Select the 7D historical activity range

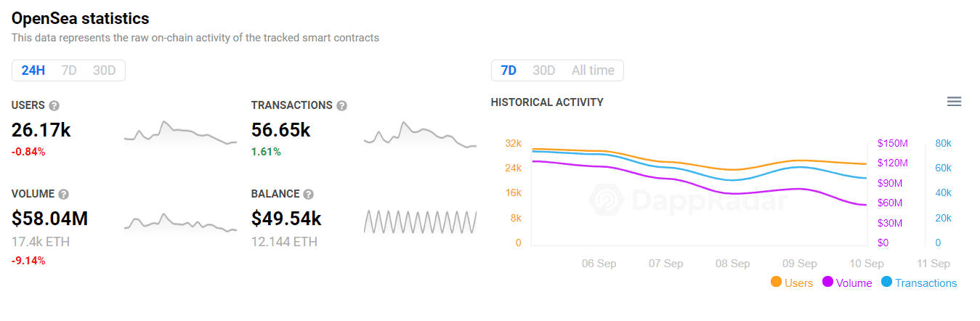coord(509,70)
